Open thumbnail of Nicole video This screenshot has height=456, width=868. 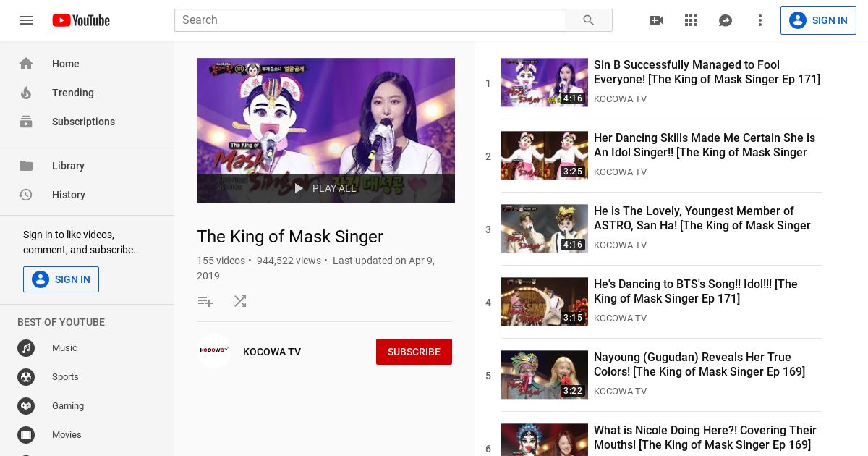click(545, 440)
